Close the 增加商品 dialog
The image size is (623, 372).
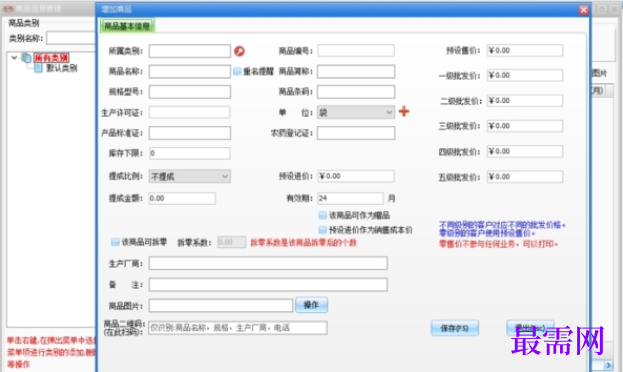point(583,10)
